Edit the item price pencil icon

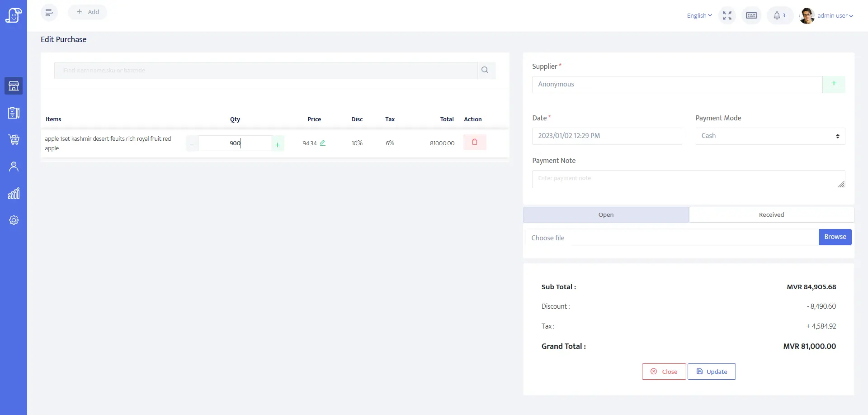tap(323, 143)
